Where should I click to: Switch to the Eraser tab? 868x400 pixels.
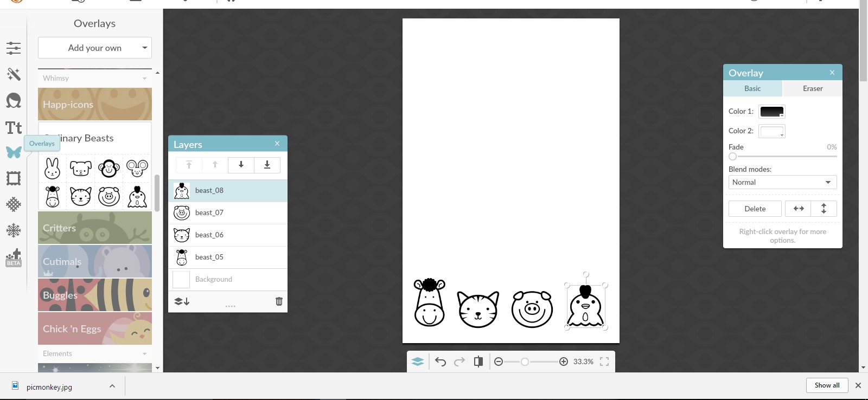(x=813, y=88)
